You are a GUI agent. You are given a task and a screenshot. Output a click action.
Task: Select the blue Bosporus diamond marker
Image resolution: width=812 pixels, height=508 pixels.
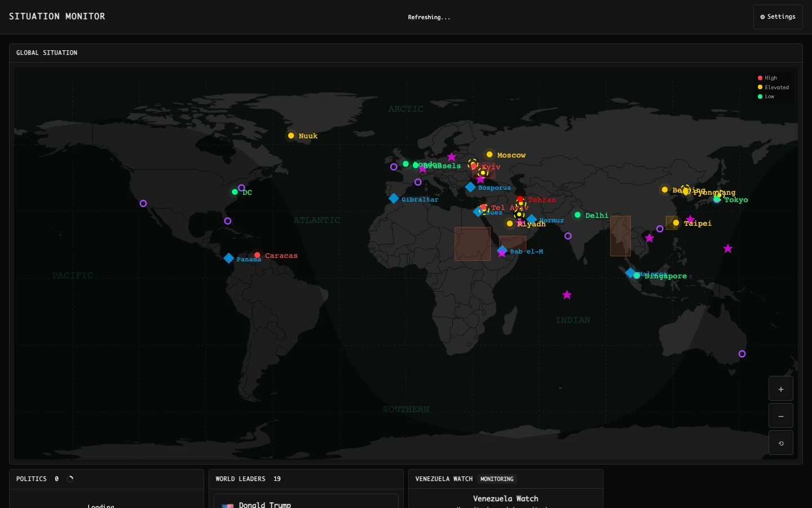(x=470, y=187)
